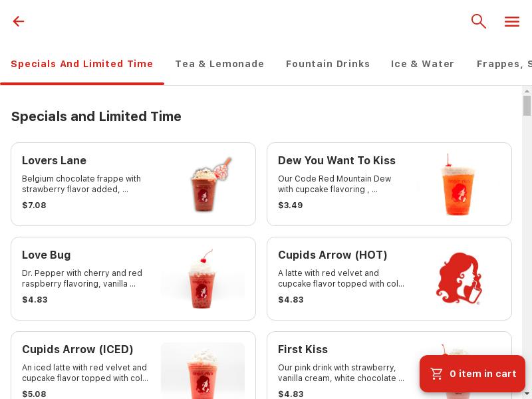Screen dimensions: 532x399
Task: Click the Cupids Arrow (ICED) drink image
Action: tap(203, 371)
